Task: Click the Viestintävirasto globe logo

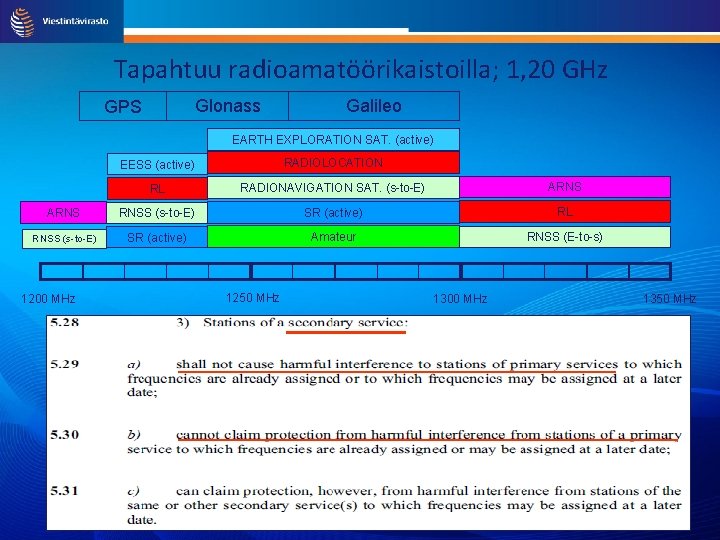Action: [22, 22]
